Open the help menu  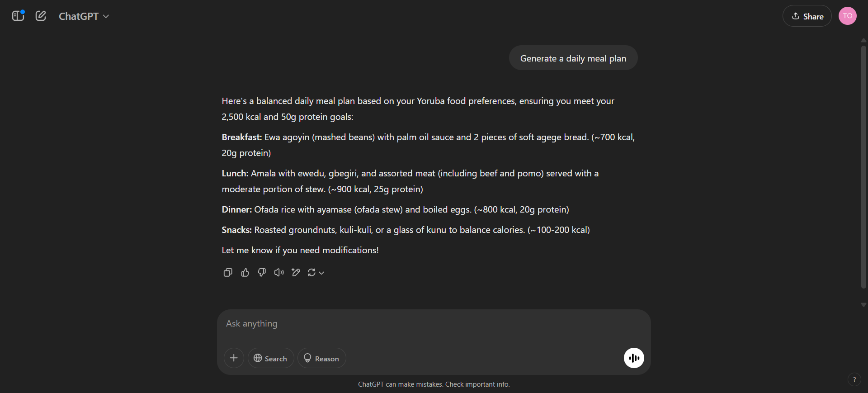coord(854,380)
